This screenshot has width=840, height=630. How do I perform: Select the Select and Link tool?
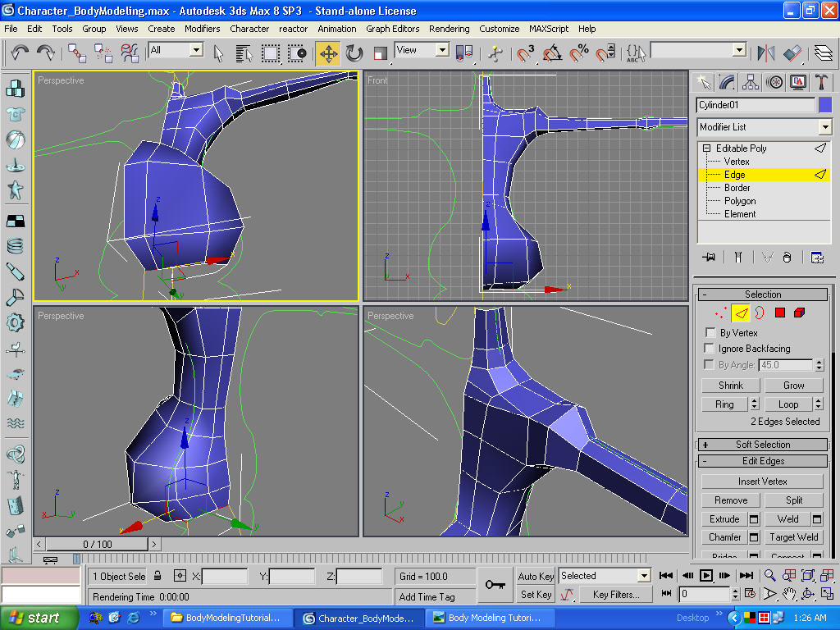tap(77, 53)
